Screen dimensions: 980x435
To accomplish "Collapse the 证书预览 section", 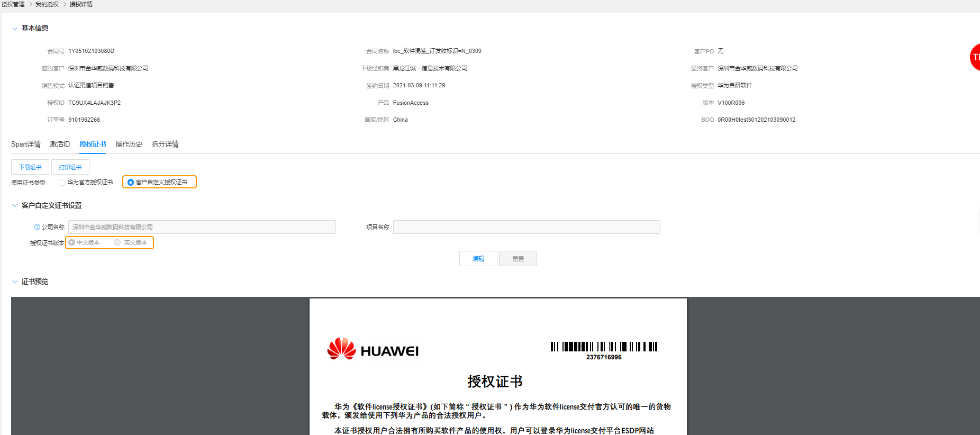I will (15, 282).
